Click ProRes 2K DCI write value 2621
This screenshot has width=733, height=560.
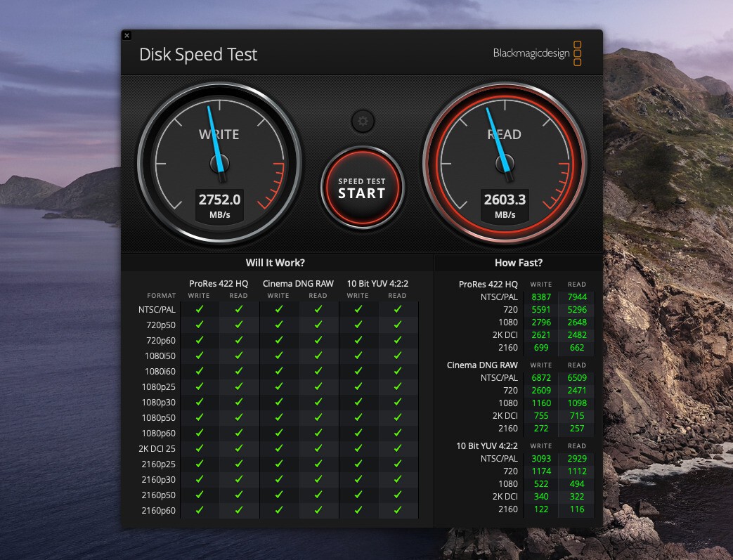point(541,334)
